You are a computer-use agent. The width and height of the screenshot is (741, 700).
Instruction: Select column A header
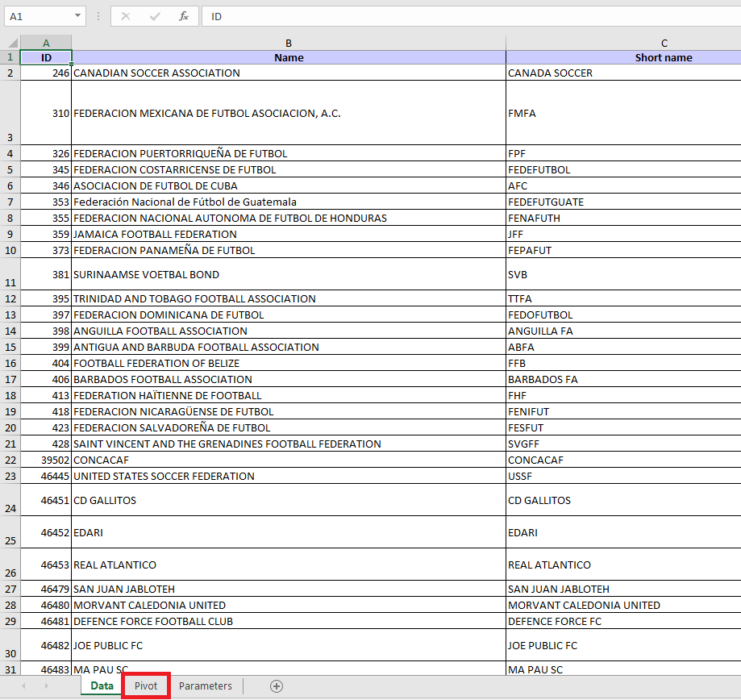tap(46, 43)
